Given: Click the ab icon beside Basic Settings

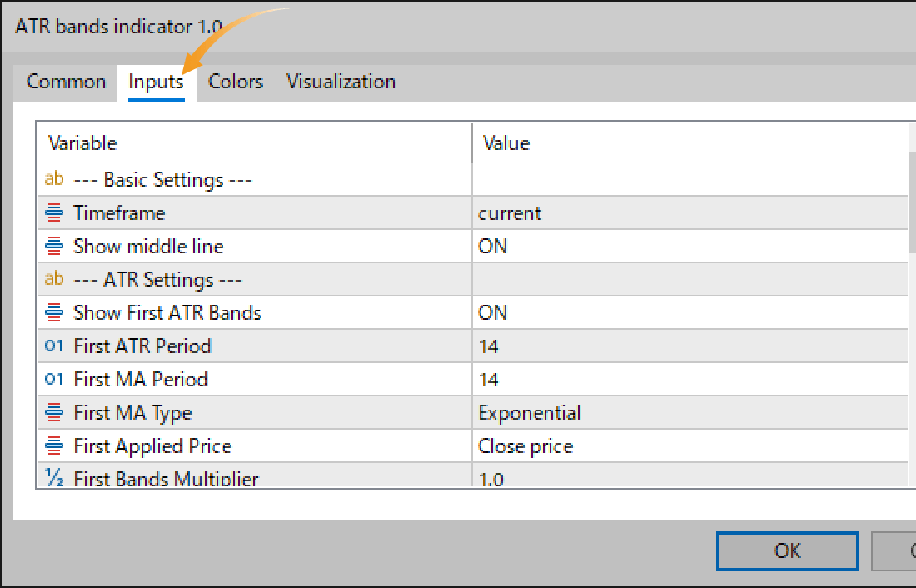Looking at the screenshot, I should 52,178.
